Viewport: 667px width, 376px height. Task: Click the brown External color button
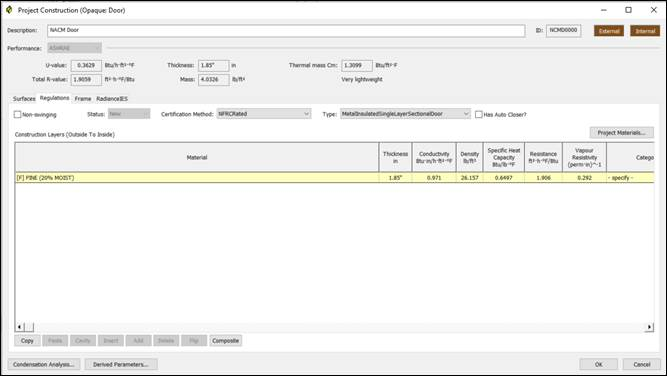[x=609, y=31]
